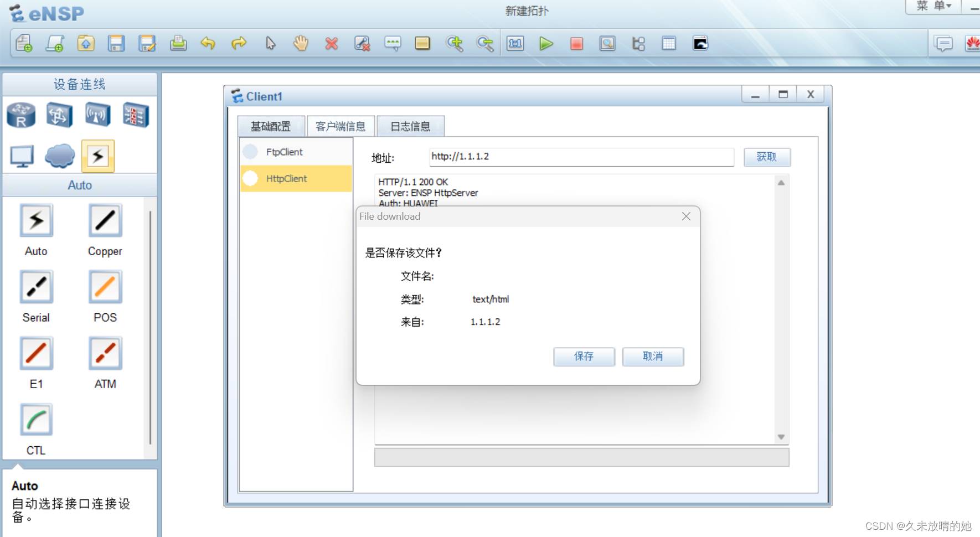
Task: Click 保存 in File download dialog
Action: pyautogui.click(x=584, y=357)
